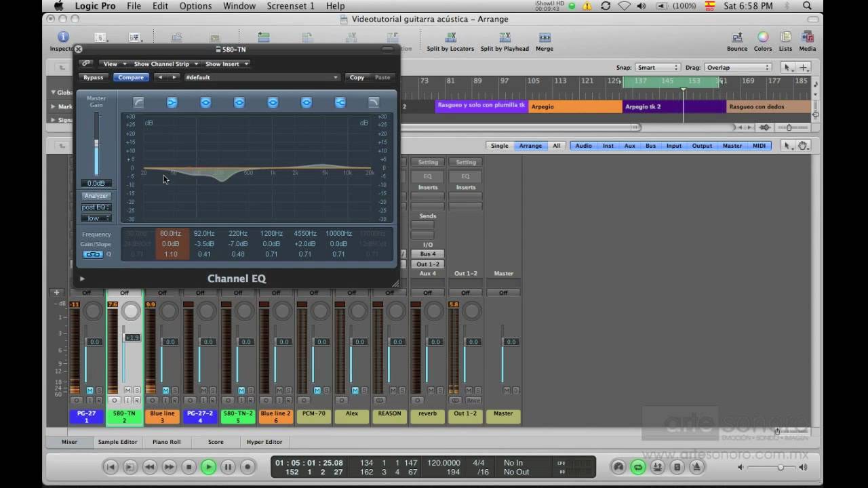Filter mixer to Audio channel strips
Screen dimensions: 868x488
pyautogui.click(x=583, y=146)
